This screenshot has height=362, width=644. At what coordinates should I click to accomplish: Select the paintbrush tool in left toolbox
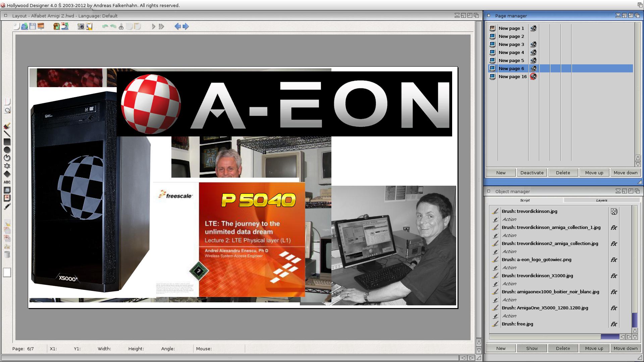point(7,126)
